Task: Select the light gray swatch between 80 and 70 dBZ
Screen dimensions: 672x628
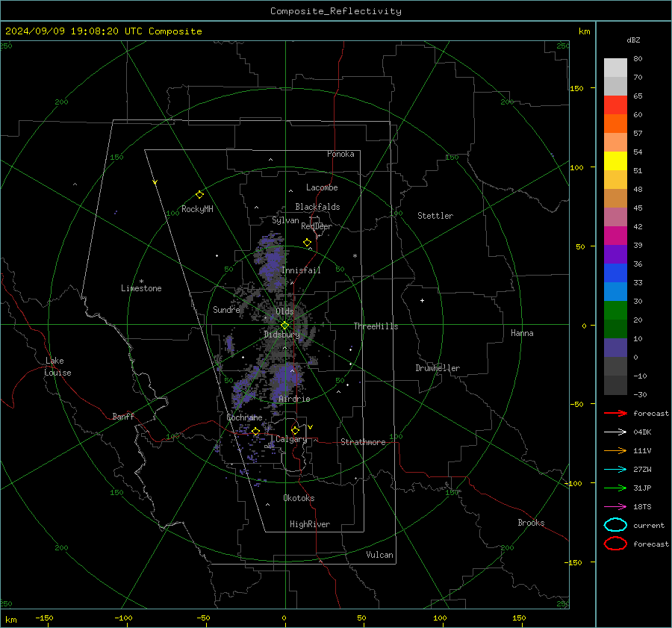Action: (x=615, y=68)
